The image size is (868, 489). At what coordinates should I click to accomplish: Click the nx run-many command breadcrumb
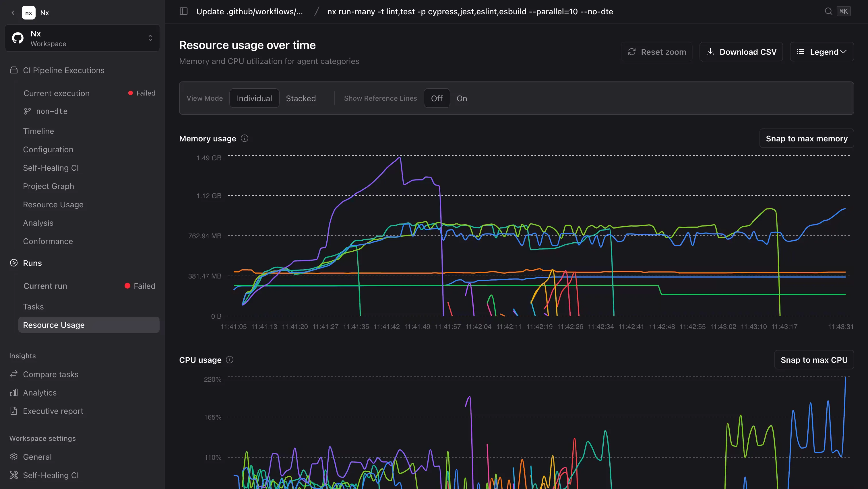(470, 11)
